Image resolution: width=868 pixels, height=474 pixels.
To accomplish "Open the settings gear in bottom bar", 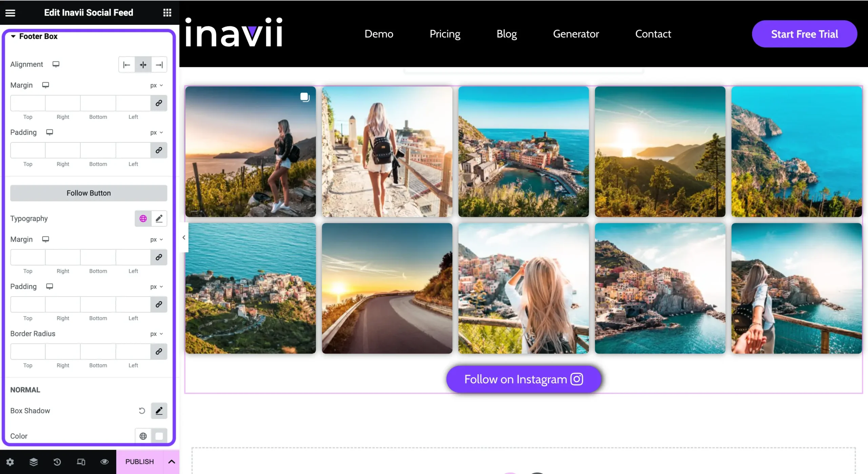I will 10,461.
